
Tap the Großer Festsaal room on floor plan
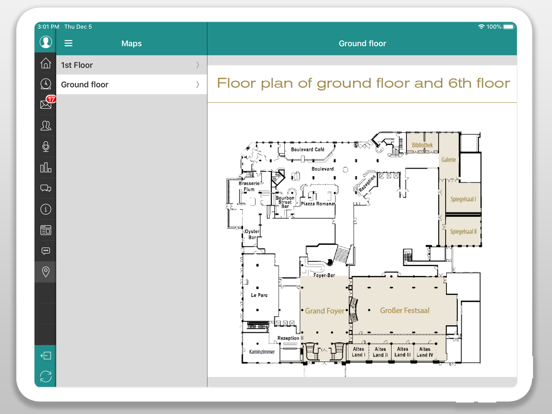(x=404, y=310)
